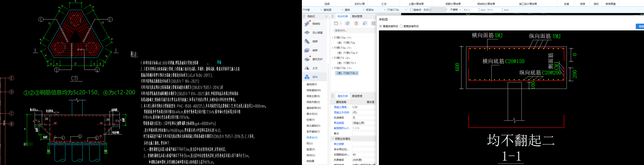Image resolution: width=644 pixels, height=165 pixels.
Task: Open the 施工段计算结果 ribbon group
Action: [528, 4]
